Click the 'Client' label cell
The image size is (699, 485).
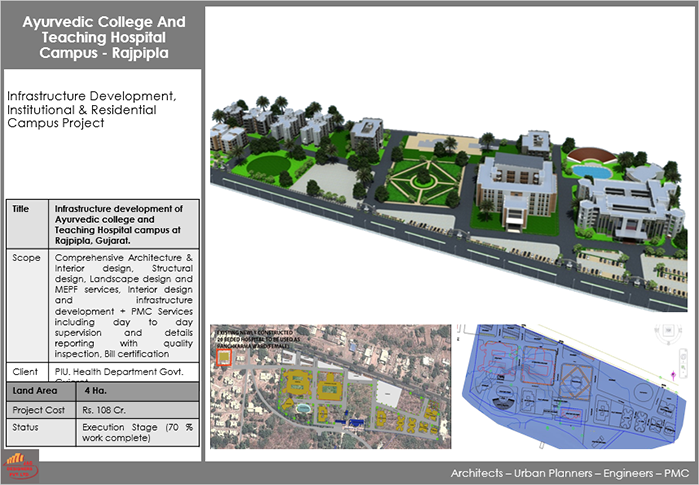(x=27, y=372)
